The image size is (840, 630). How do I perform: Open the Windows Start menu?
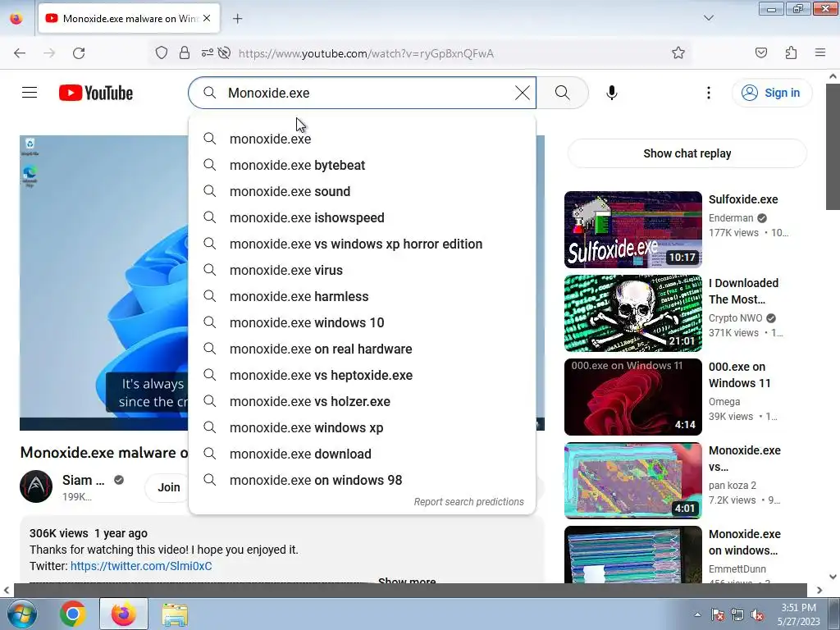click(22, 614)
